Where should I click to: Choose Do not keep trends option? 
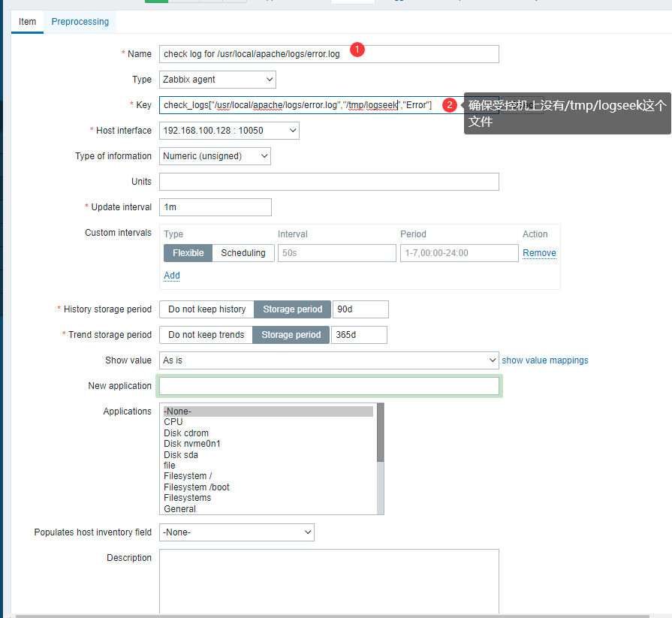pyautogui.click(x=206, y=335)
